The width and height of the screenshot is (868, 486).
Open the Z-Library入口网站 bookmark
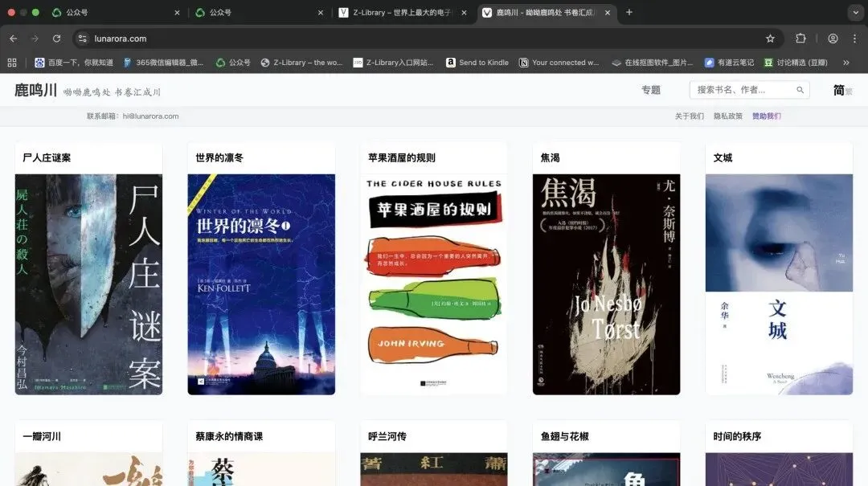tap(393, 63)
